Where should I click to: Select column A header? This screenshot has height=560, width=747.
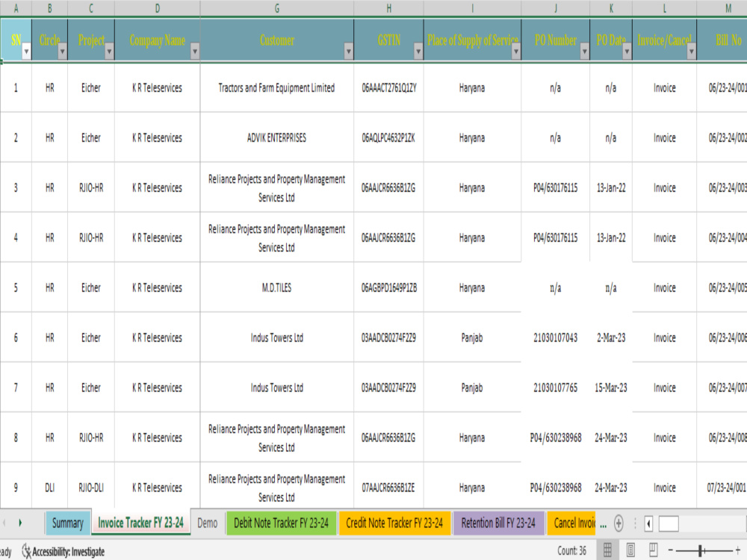pyautogui.click(x=16, y=8)
